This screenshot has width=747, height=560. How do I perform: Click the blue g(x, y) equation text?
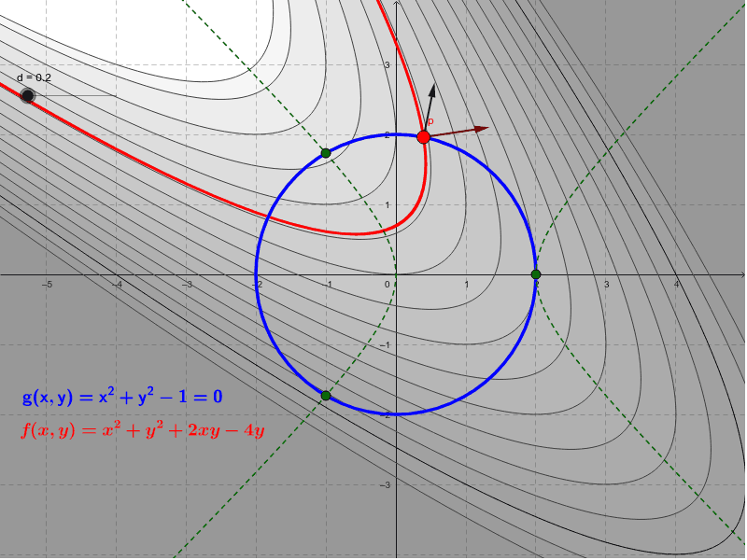(122, 397)
